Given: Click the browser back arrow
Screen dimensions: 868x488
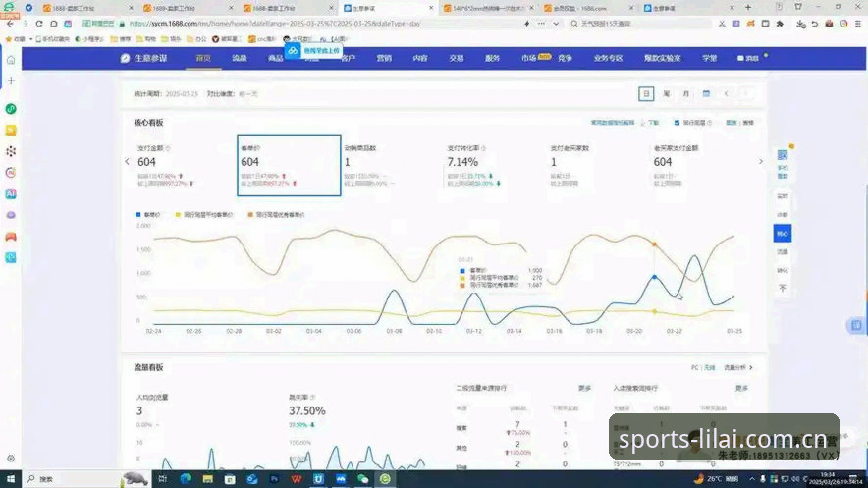Looking at the screenshot, I should tap(11, 24).
